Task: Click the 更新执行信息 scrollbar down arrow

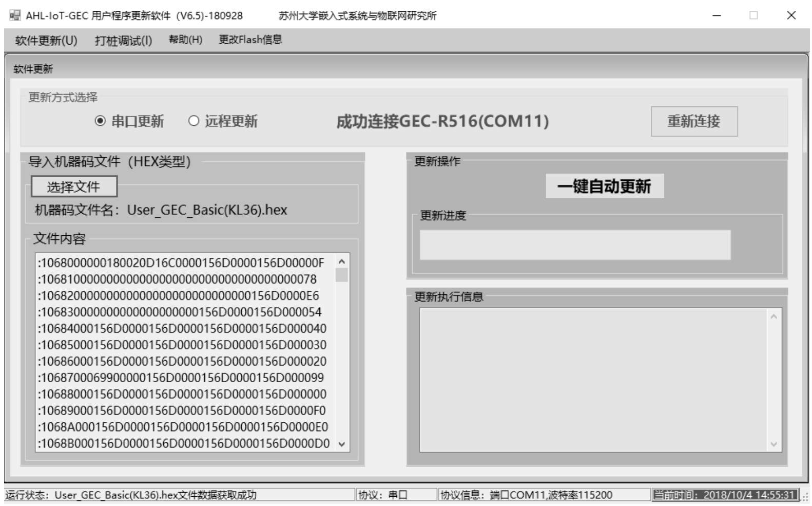Action: (774, 444)
